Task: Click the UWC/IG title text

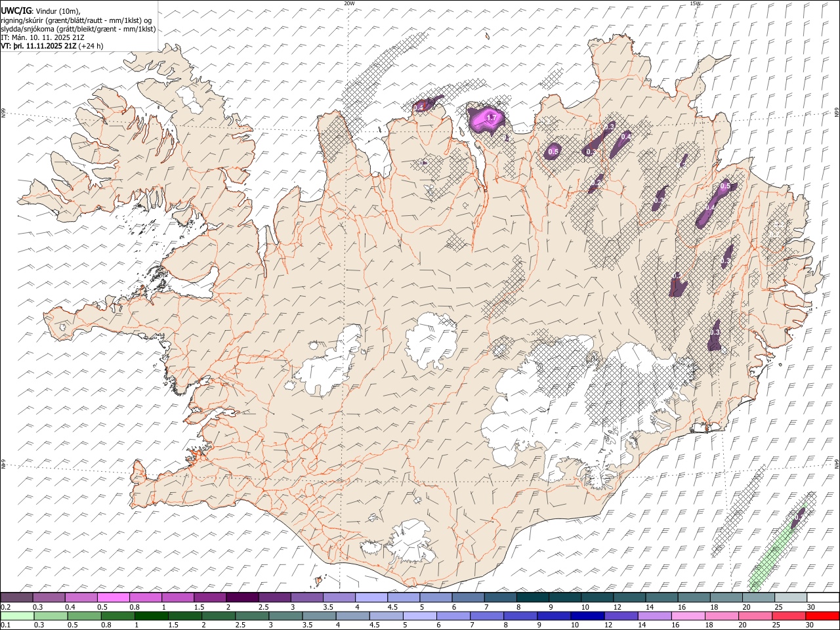Action: [16, 10]
